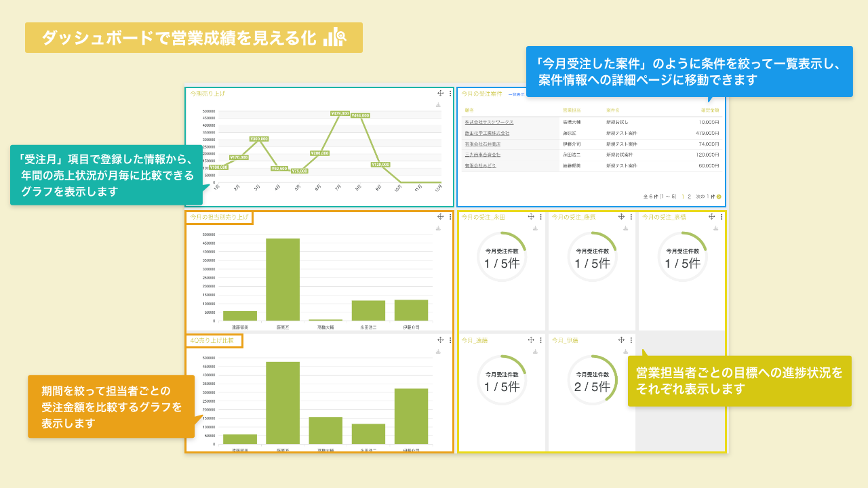Screen dimensions: 868x488
Task: Open three-dot menu of 今月_伊藤 panel
Action: pos(631,340)
